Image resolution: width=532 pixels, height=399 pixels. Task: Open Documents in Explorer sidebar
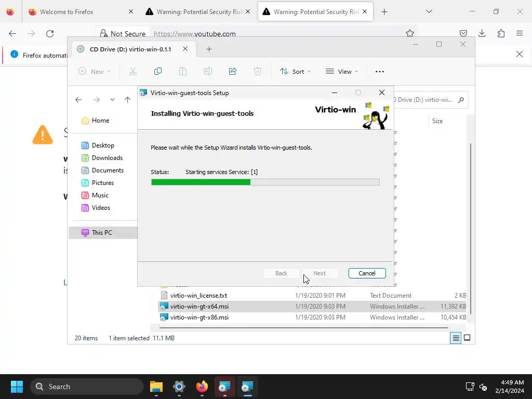[102, 170]
